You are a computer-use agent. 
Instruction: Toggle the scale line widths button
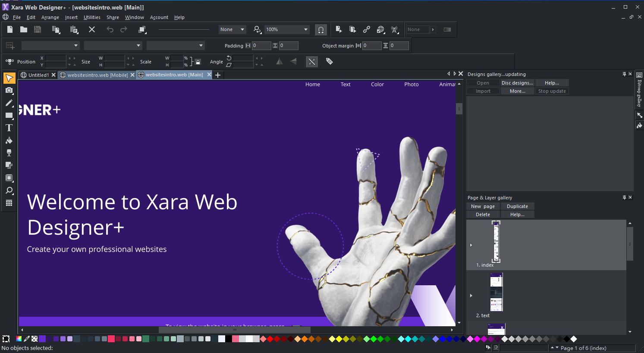click(x=312, y=61)
